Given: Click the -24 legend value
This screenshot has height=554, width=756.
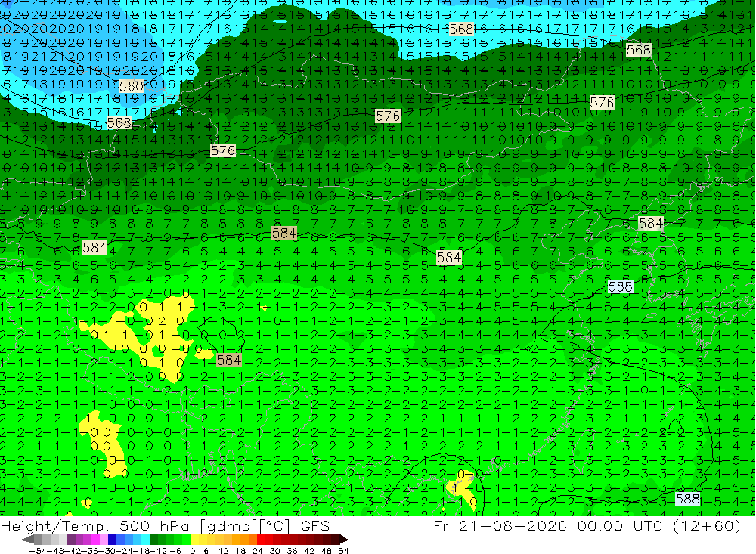Looking at the screenshot, I should [124, 551].
